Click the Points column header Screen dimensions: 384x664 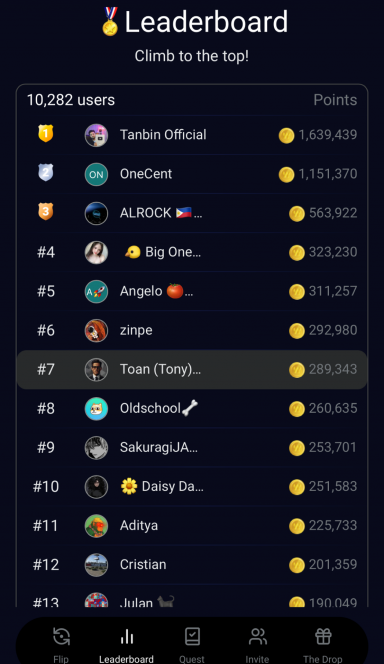point(335,100)
